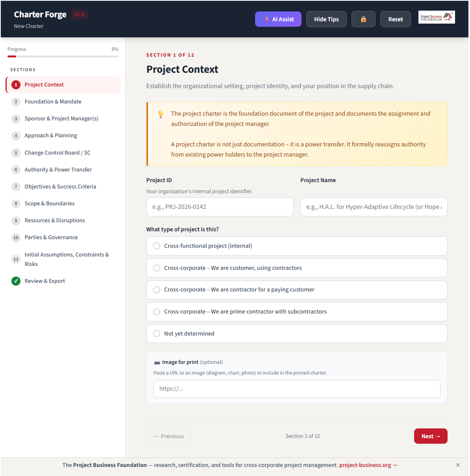The image size is (470, 476).
Task: Click the green checkmark Review & Export icon
Action: tap(16, 281)
